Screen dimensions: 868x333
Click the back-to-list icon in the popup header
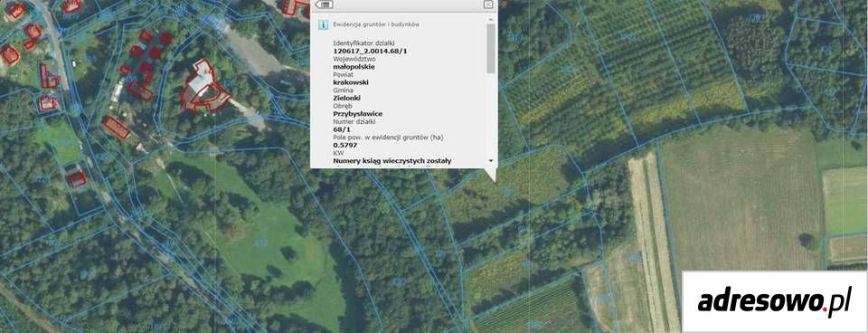(324, 4)
